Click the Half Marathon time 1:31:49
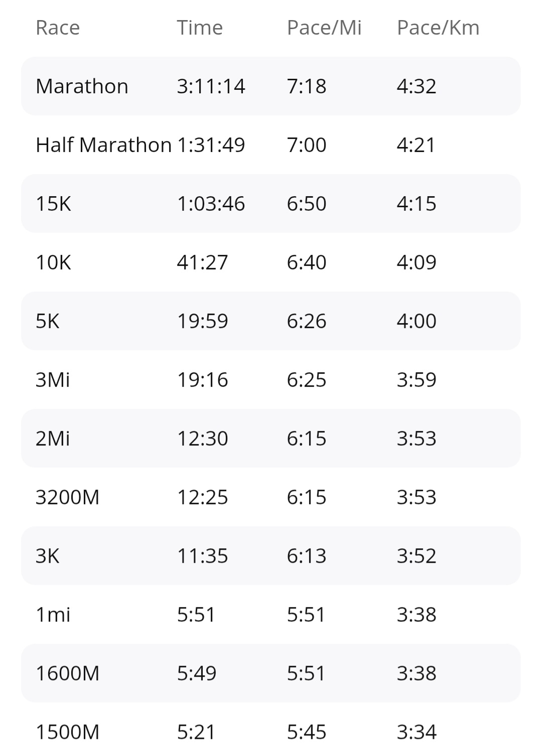 click(x=211, y=145)
